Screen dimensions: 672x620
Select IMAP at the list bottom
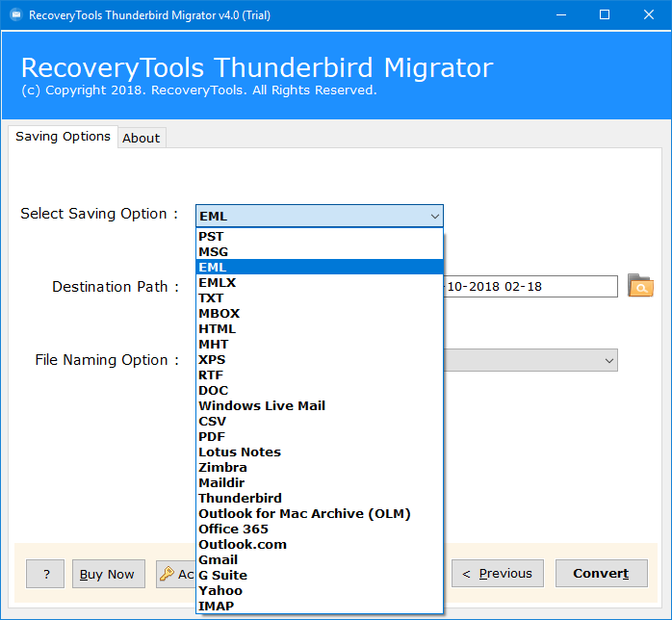[320, 607]
